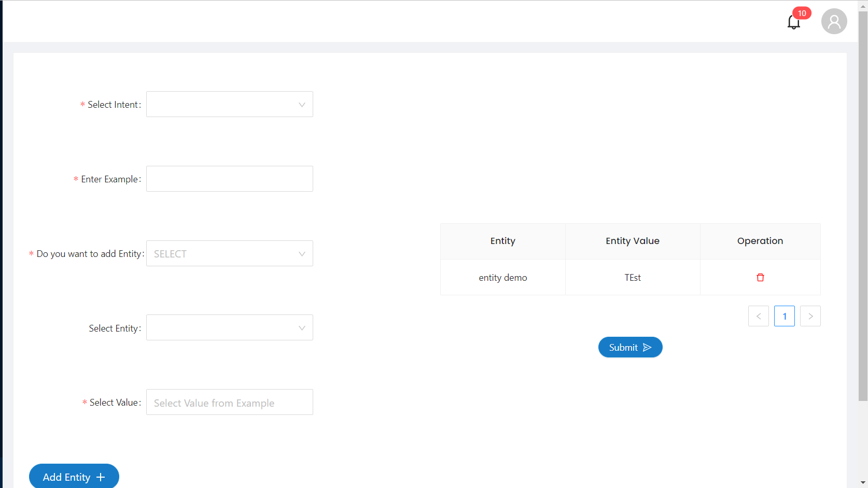Go to next table page

(x=810, y=316)
